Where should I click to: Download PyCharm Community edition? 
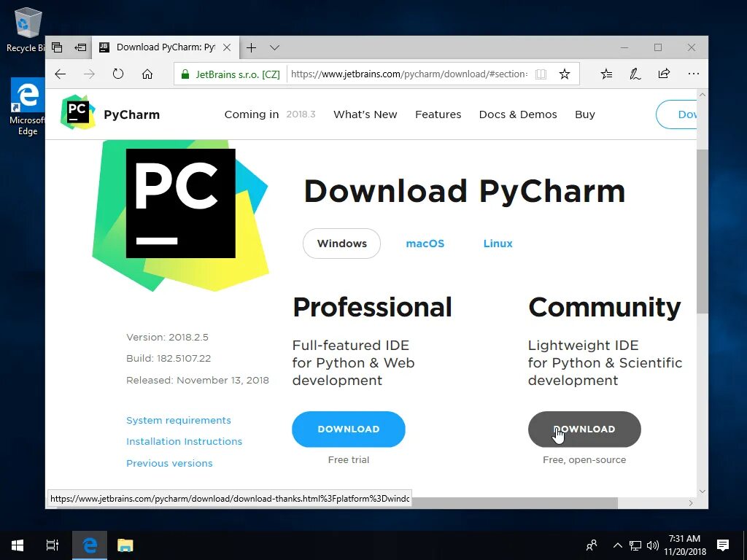[584, 429]
